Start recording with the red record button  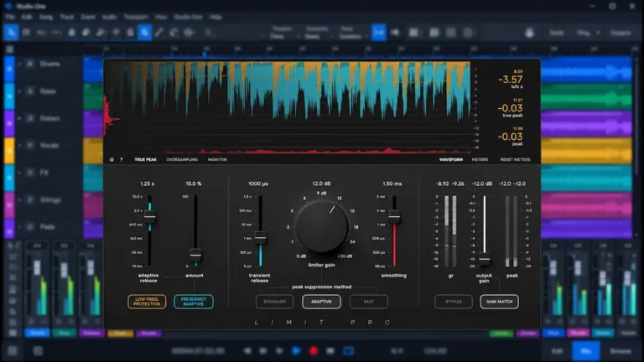pyautogui.click(x=314, y=351)
